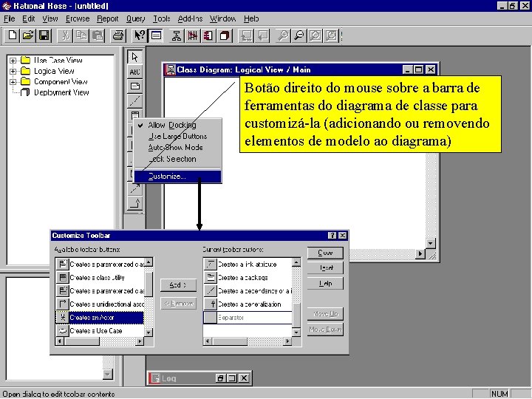Open the Report menu
532x399 pixels.
pyautogui.click(x=108, y=18)
